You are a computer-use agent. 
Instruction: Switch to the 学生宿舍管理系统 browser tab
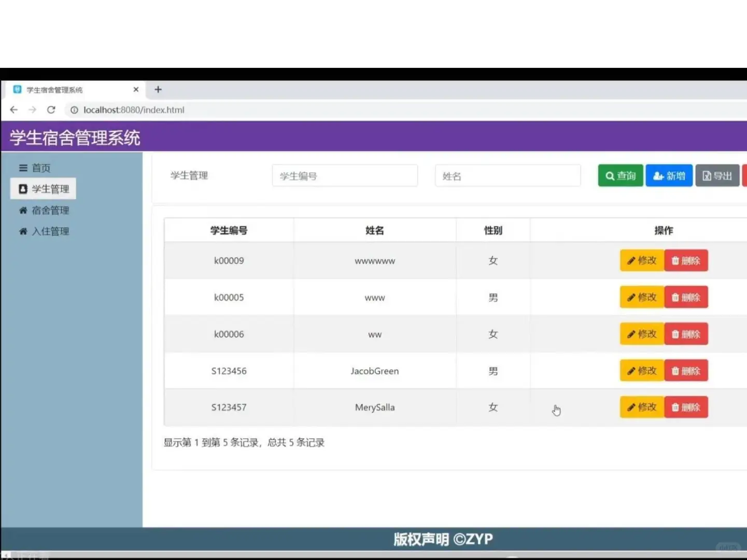(54, 89)
